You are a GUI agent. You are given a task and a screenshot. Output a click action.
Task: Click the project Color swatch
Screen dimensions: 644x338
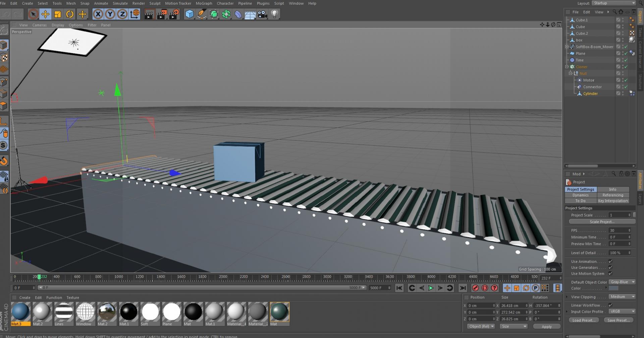(x=613, y=288)
